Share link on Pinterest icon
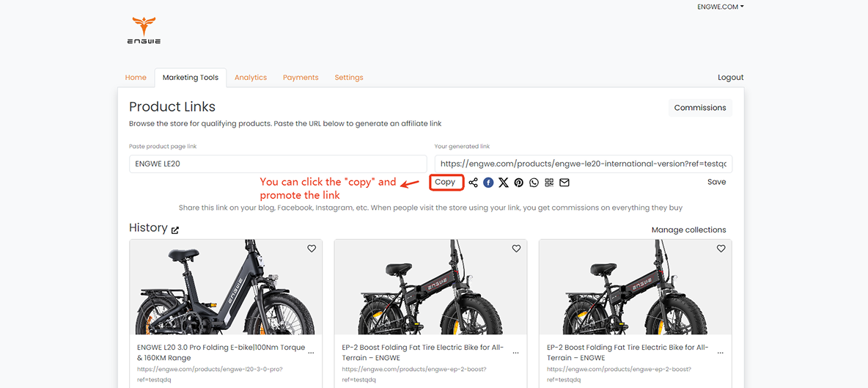This screenshot has width=868, height=388. (x=519, y=183)
